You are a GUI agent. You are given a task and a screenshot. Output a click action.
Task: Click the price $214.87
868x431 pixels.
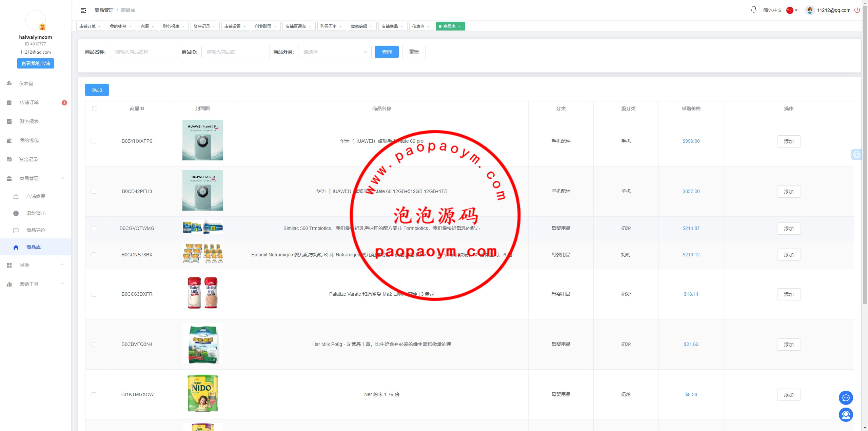(691, 228)
